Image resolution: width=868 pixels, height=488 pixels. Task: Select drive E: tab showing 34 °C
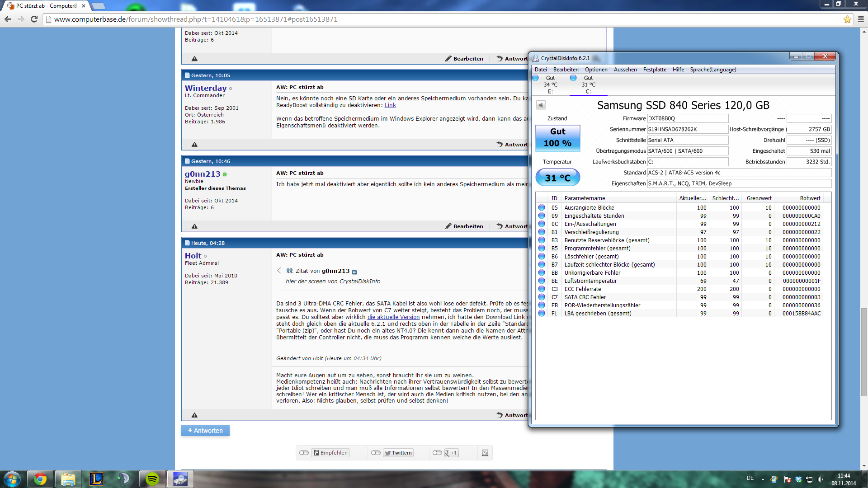click(550, 84)
